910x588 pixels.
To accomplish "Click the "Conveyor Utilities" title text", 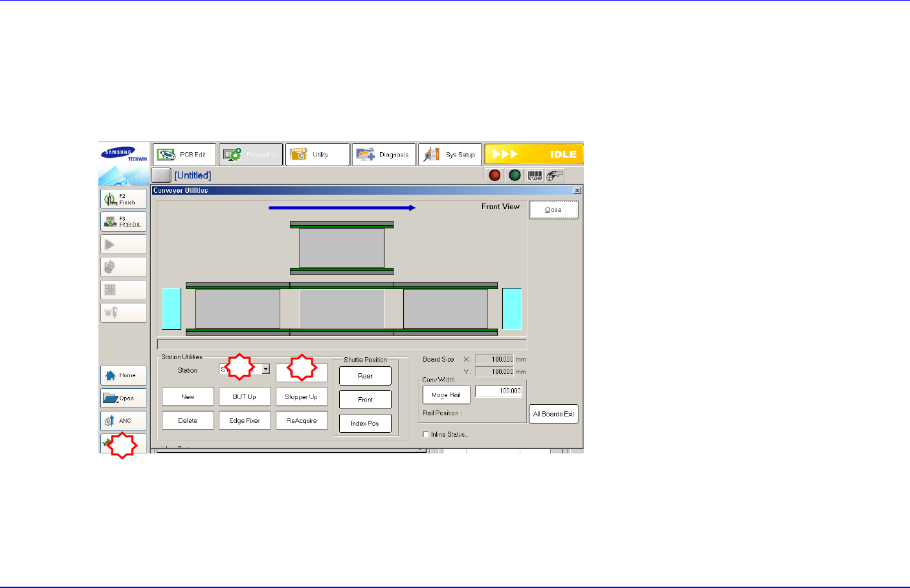I will coord(181,190).
